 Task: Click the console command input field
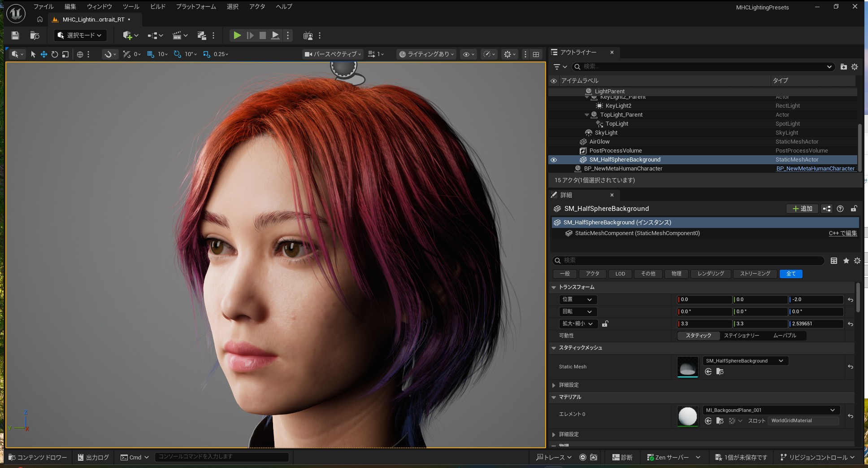(222, 457)
